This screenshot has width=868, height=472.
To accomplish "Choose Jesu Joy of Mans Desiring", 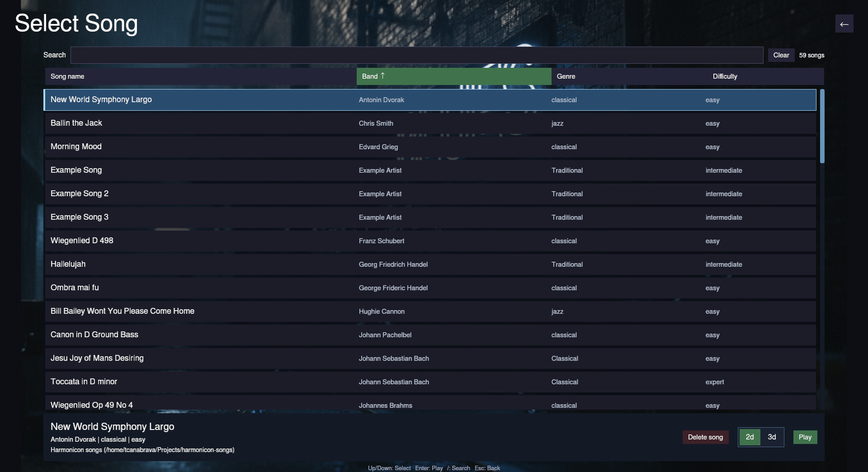I will (430, 359).
